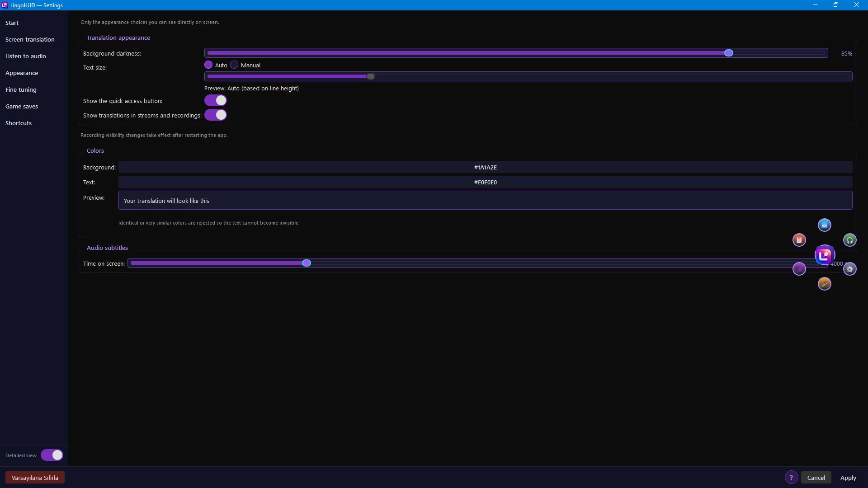Open help with the question mark icon
868x488 pixels.
coord(791,478)
